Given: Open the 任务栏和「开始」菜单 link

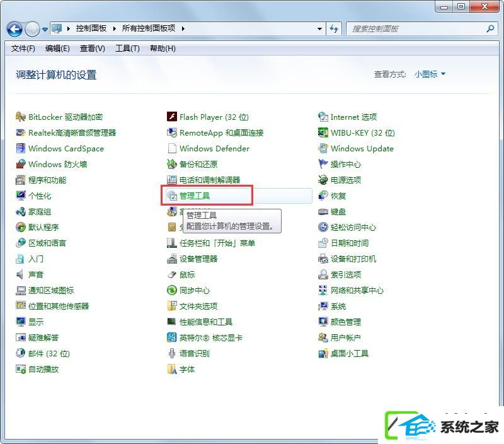Looking at the screenshot, I should pyautogui.click(x=217, y=243).
